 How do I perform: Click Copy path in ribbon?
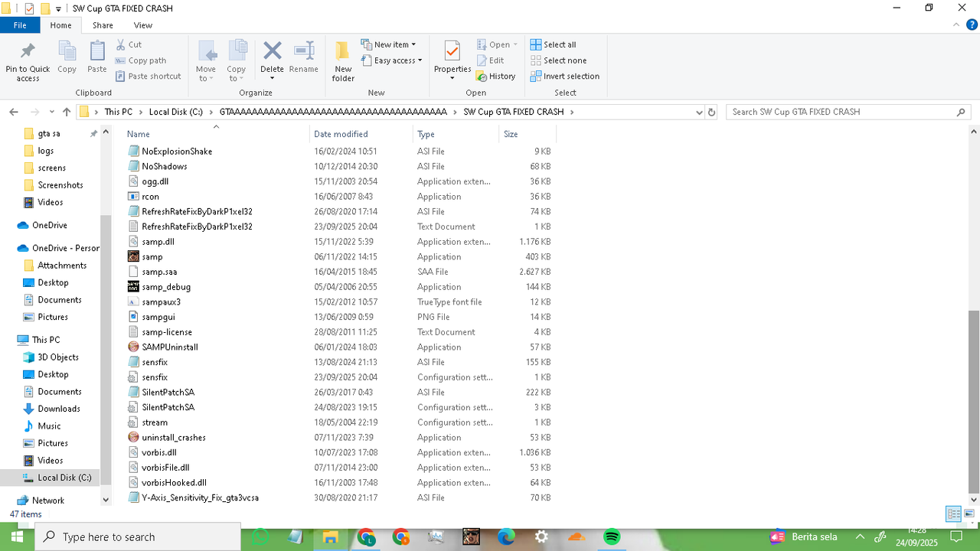tap(141, 60)
